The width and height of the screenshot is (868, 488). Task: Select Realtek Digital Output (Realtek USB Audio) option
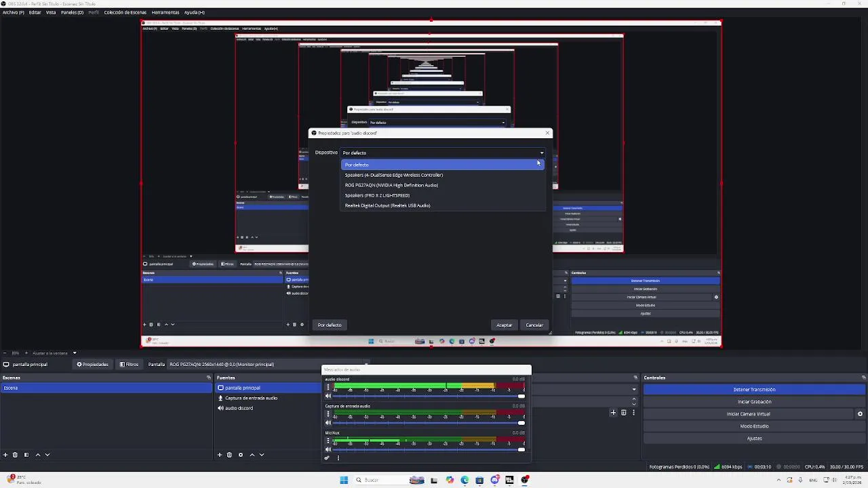(443, 205)
